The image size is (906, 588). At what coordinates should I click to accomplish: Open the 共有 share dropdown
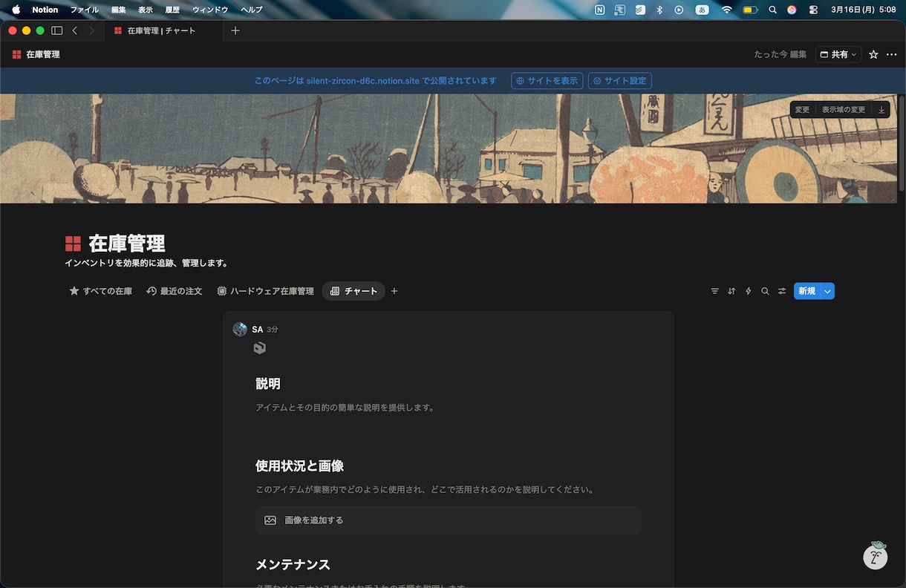pos(838,54)
